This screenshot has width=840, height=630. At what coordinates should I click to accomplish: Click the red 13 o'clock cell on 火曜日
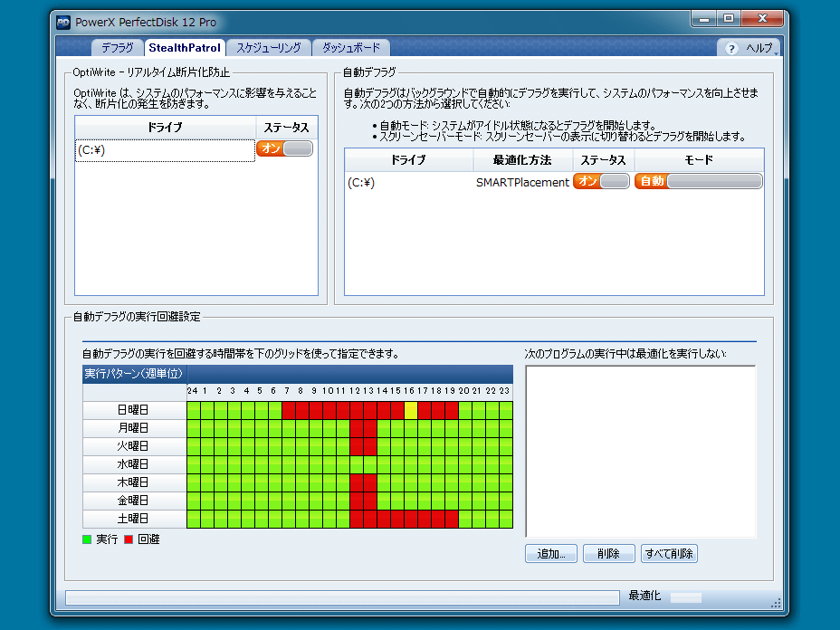pos(370,447)
